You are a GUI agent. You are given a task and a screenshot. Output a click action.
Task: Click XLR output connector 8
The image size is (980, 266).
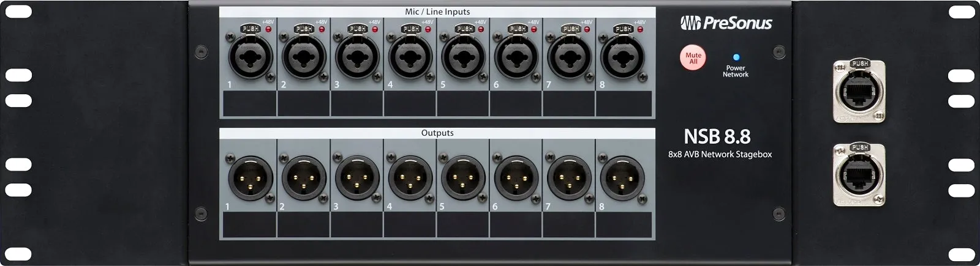pyautogui.click(x=623, y=178)
